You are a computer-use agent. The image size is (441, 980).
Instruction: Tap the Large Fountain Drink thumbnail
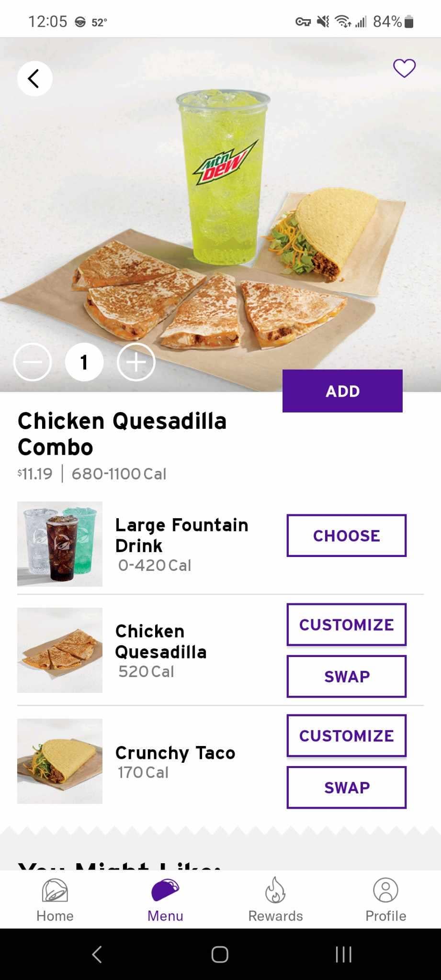tap(60, 544)
